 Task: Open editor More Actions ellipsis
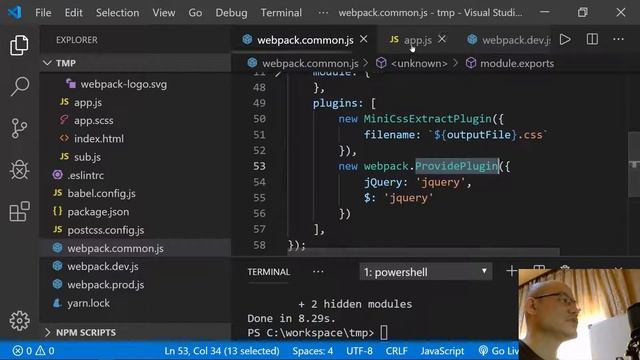click(x=618, y=40)
